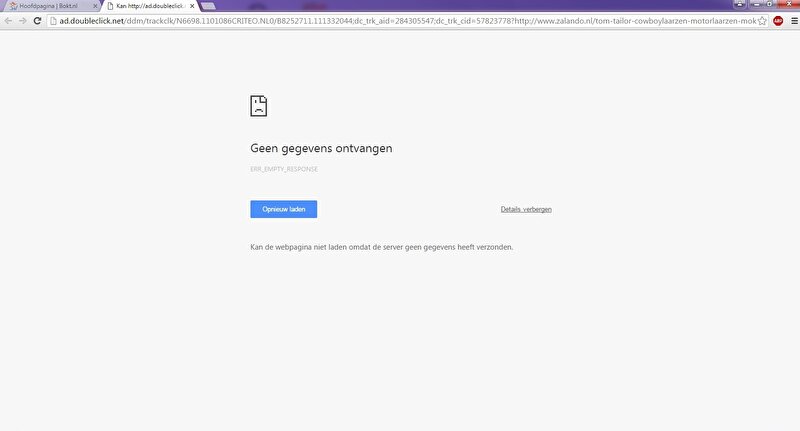Select the Kan http://ad.doubleclick tab
Image resolution: width=800 pixels, height=431 pixels.
(151, 6)
